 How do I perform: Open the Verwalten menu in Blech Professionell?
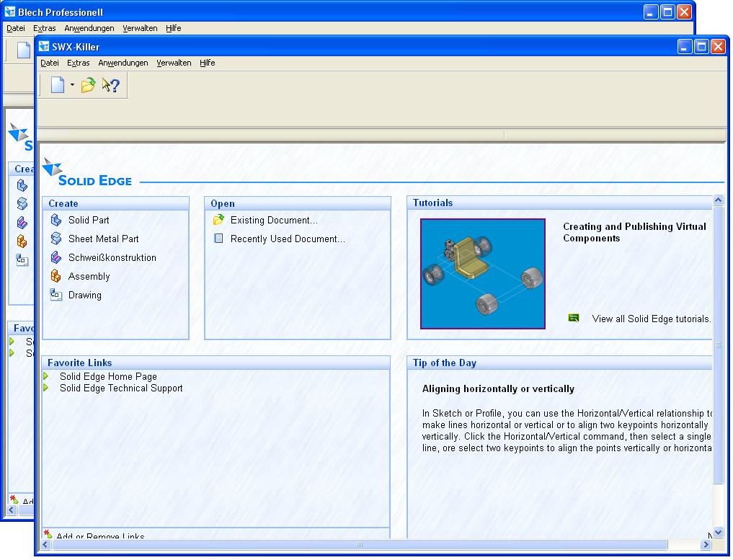[x=140, y=28]
